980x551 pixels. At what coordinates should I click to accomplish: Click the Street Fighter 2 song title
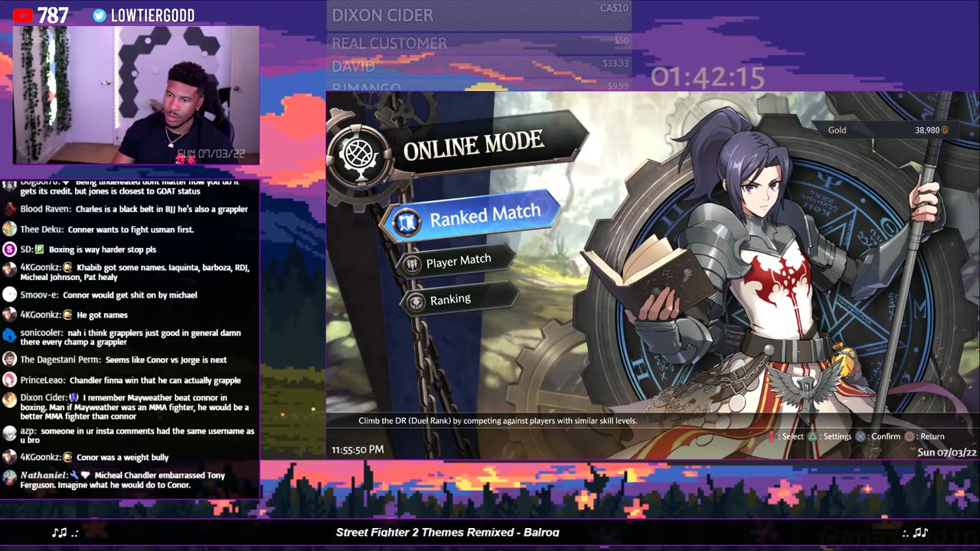click(x=448, y=533)
